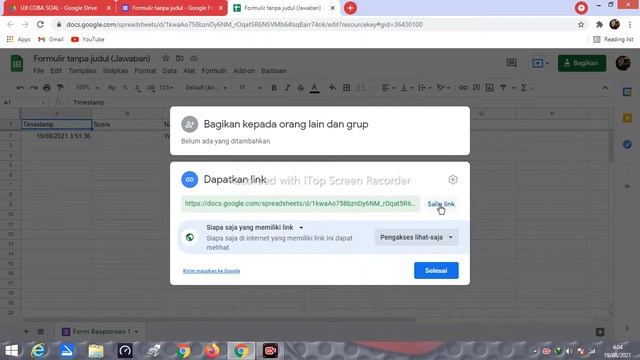Open fill color picker

click(332, 88)
